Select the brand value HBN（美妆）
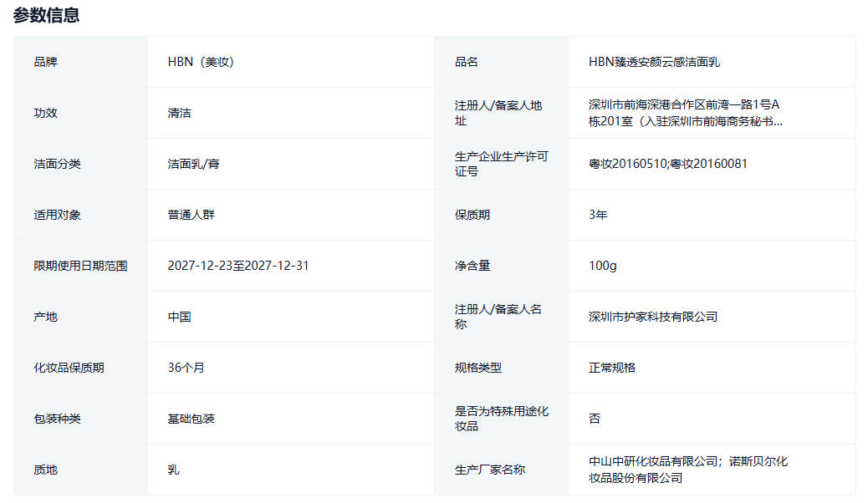 coord(201,62)
